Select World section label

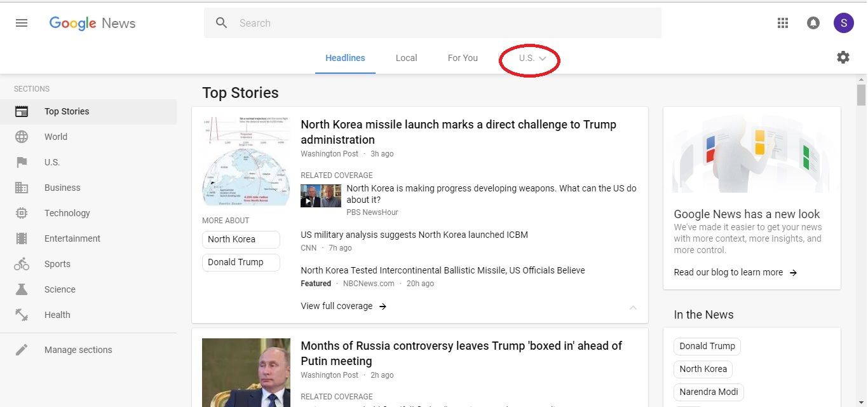point(56,137)
